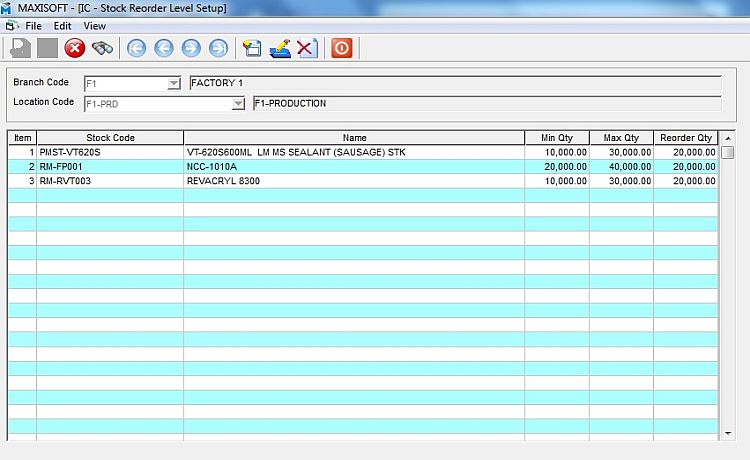
Task: Open the View menu
Action: pos(94,25)
